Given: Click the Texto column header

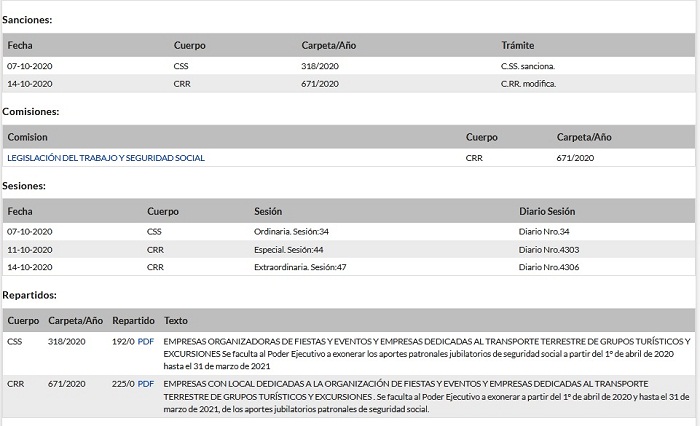Looking at the screenshot, I should [x=175, y=321].
